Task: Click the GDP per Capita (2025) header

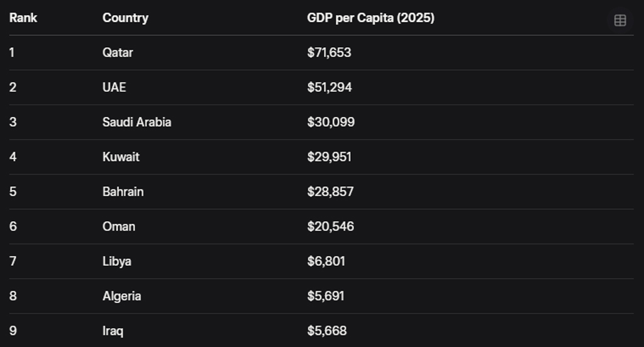Action: coord(370,18)
